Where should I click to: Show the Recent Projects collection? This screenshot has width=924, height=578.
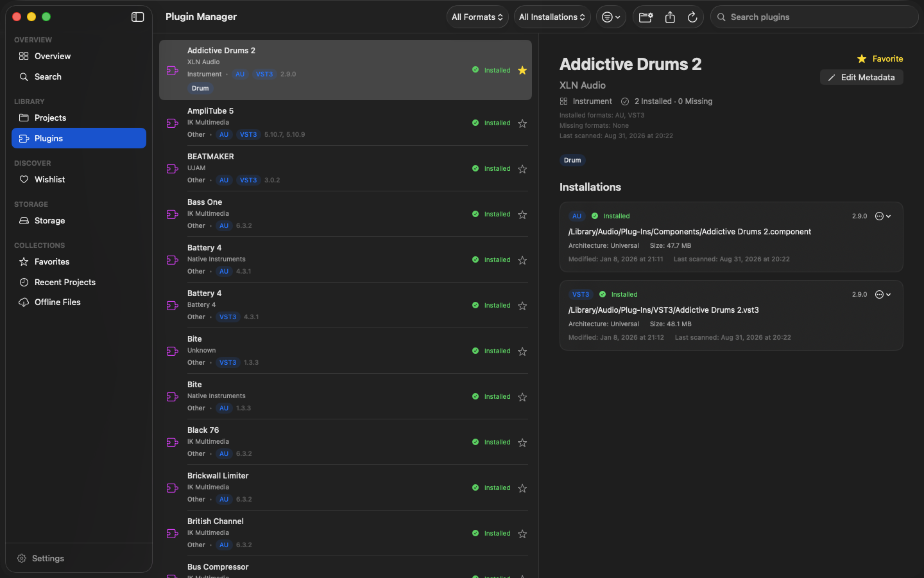[79, 283]
